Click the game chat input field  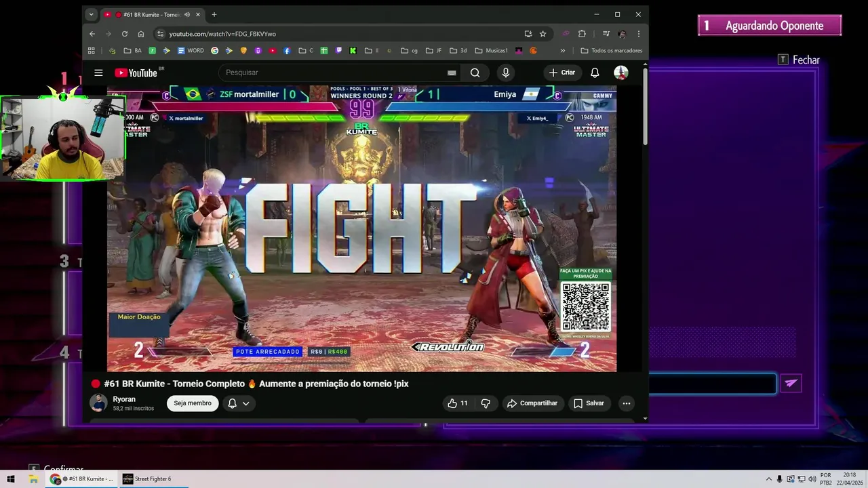[712, 384]
